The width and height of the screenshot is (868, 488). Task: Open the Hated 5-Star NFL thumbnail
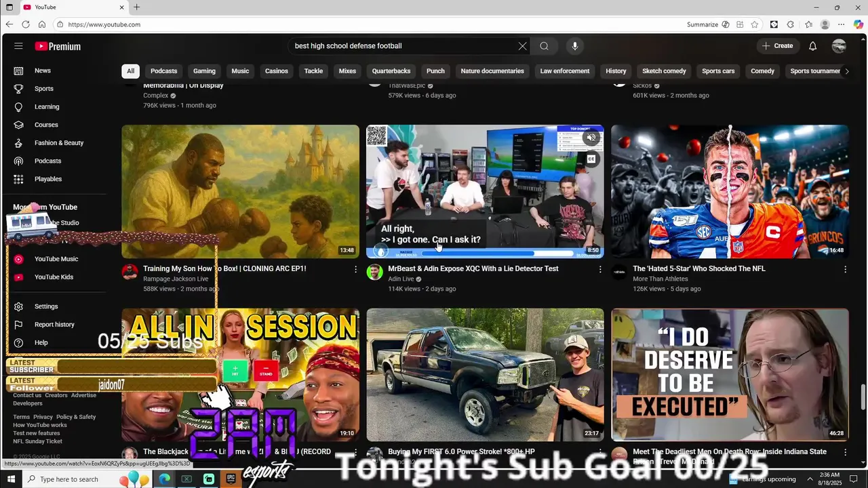(730, 191)
